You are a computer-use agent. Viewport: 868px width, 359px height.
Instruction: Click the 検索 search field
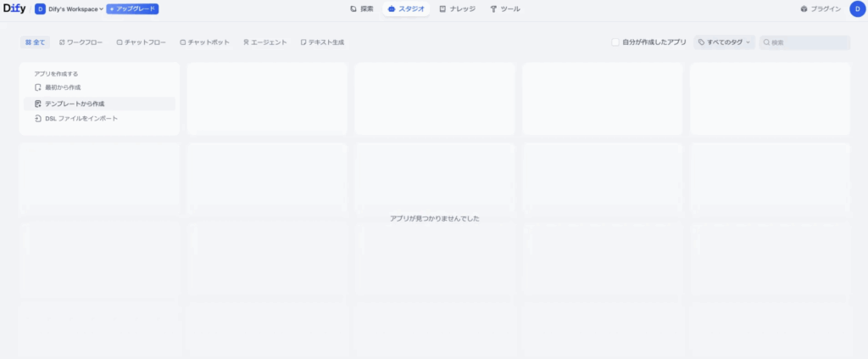point(808,42)
